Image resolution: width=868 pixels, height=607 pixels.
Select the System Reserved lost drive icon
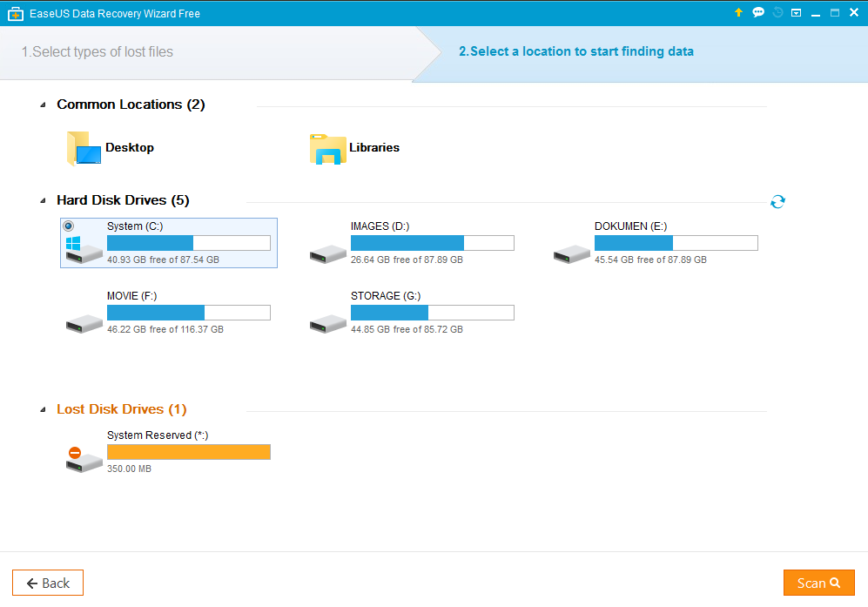point(84,459)
